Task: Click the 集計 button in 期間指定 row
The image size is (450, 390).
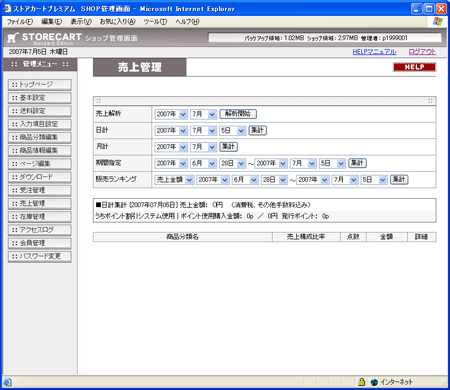Action: pos(357,163)
